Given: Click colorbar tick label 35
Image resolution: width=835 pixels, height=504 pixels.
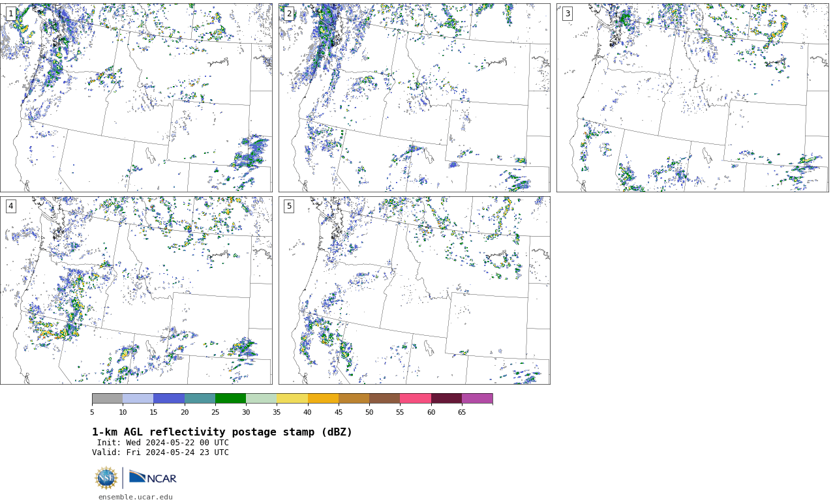Looking at the screenshot, I should [277, 412].
